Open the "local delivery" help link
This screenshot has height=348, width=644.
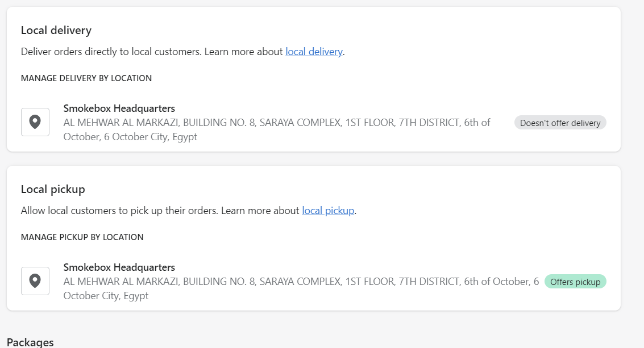pos(314,52)
